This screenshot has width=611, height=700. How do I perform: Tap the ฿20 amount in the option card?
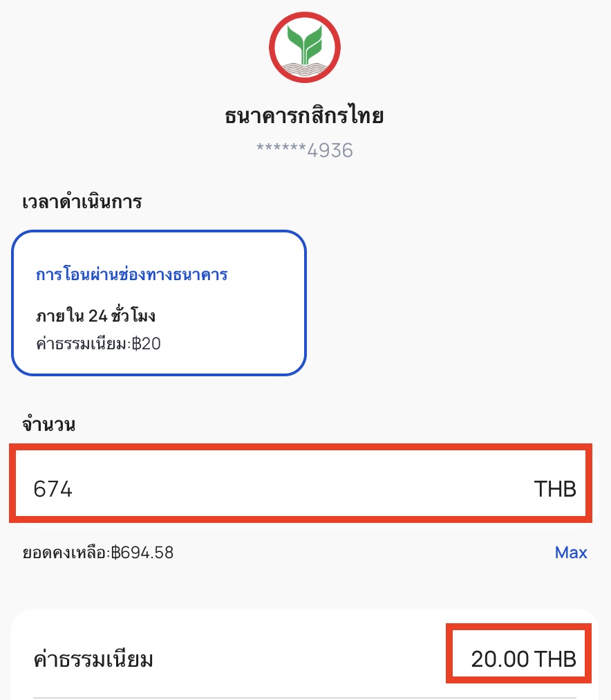click(147, 343)
